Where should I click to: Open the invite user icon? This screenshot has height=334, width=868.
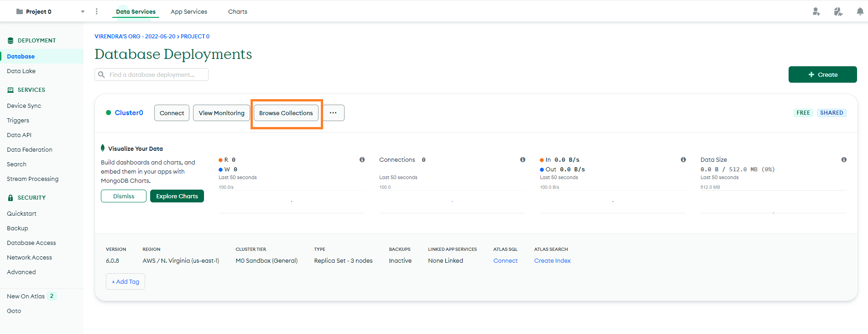[816, 11]
